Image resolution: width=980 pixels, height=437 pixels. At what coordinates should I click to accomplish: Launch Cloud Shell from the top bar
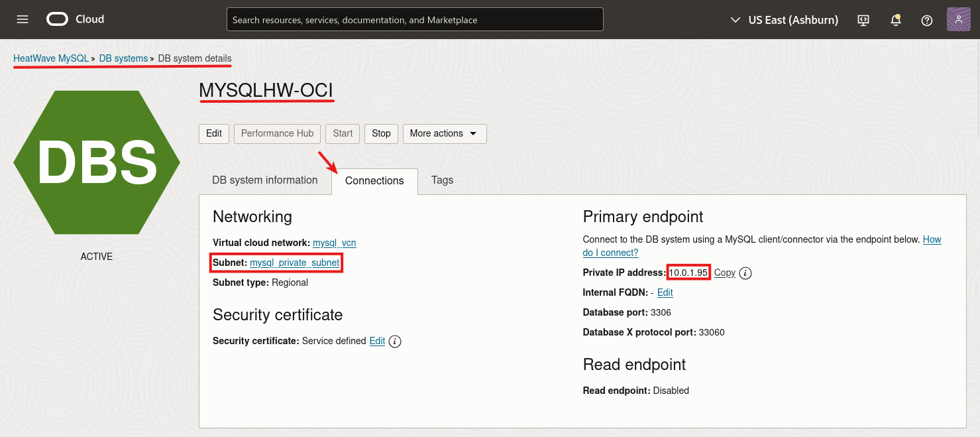pyautogui.click(x=863, y=20)
